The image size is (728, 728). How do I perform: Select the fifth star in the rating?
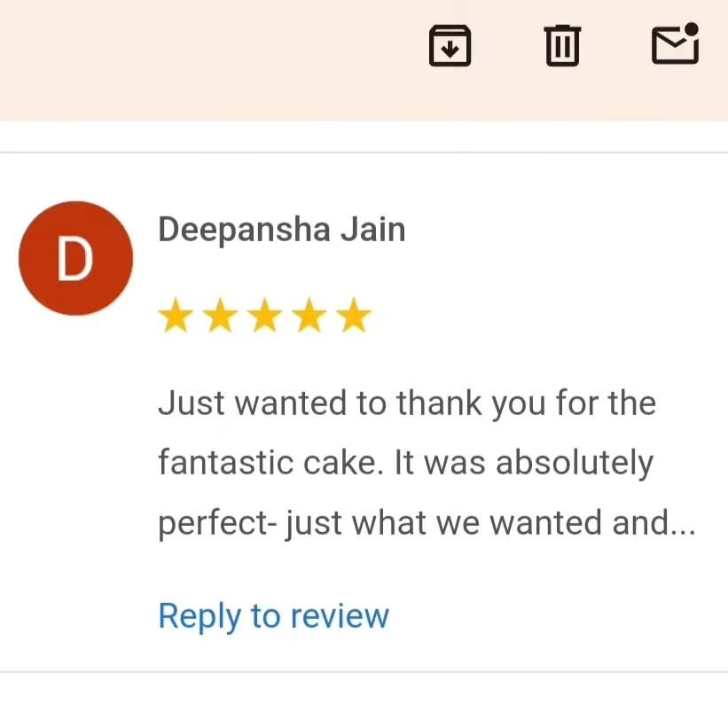pos(354,316)
